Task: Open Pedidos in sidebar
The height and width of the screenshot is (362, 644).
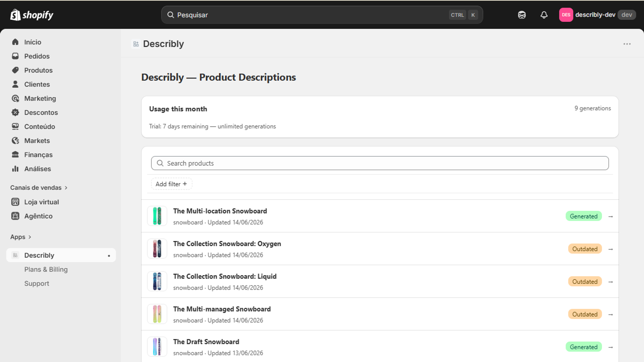Action: pos(61,56)
